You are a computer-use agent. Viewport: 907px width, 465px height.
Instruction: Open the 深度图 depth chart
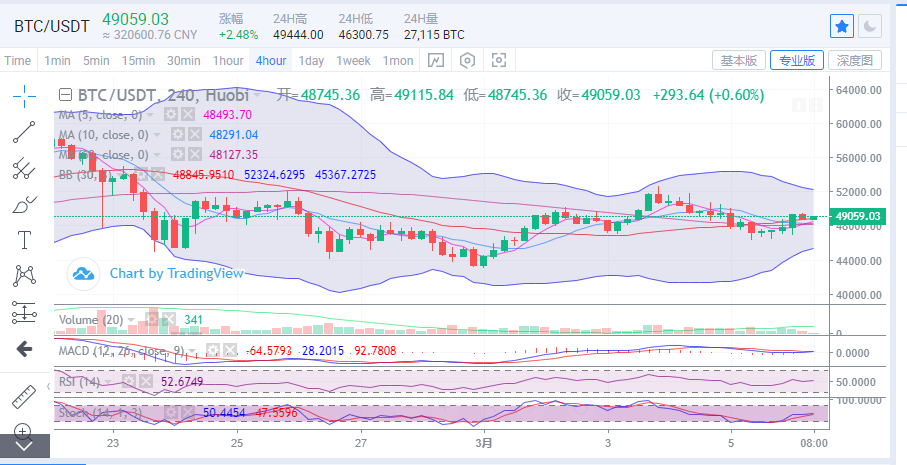(x=855, y=60)
